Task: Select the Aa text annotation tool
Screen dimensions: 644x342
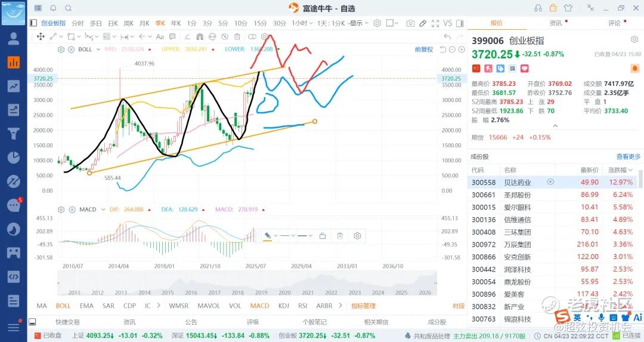Action: (160, 36)
